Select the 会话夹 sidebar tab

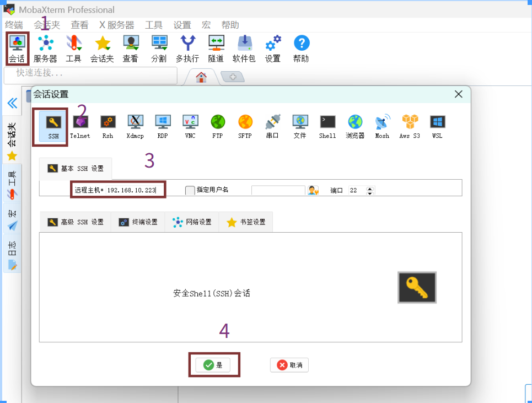pyautogui.click(x=12, y=140)
